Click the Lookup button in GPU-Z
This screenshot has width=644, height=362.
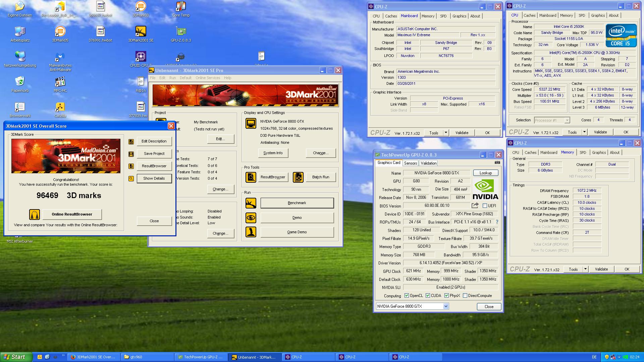tap(486, 173)
